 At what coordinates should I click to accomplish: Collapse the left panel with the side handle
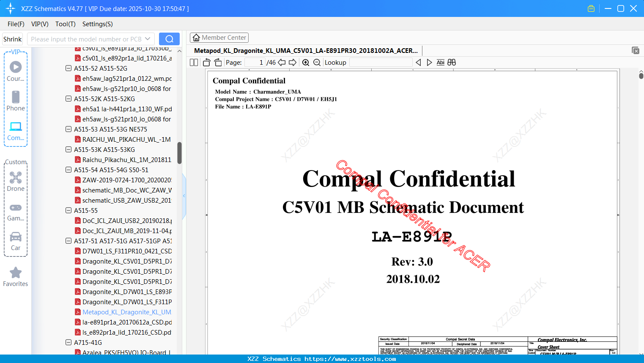click(x=184, y=195)
